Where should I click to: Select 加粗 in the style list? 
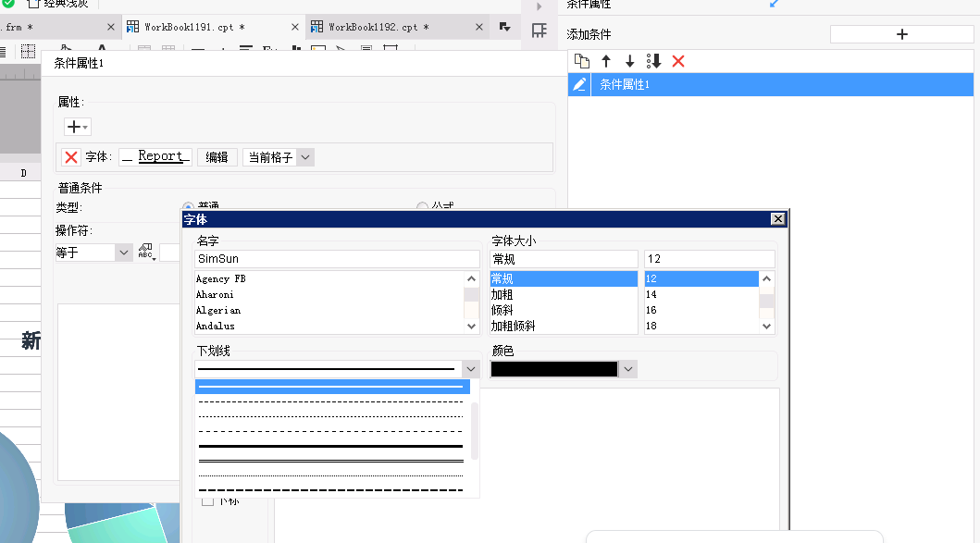point(564,294)
